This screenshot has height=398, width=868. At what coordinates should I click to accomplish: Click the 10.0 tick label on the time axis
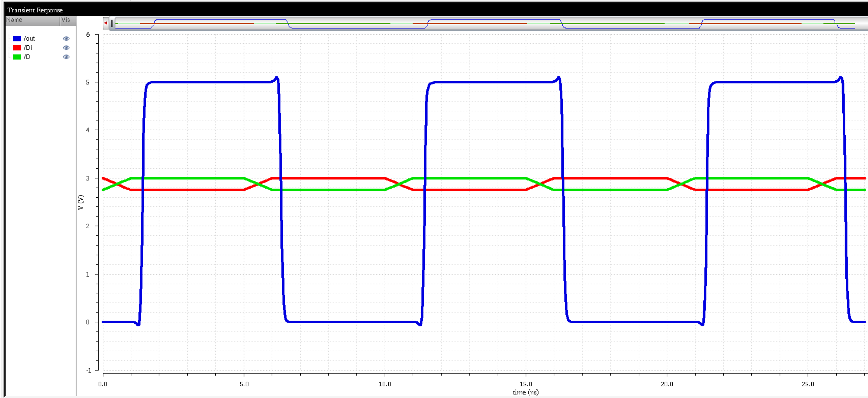coord(385,384)
